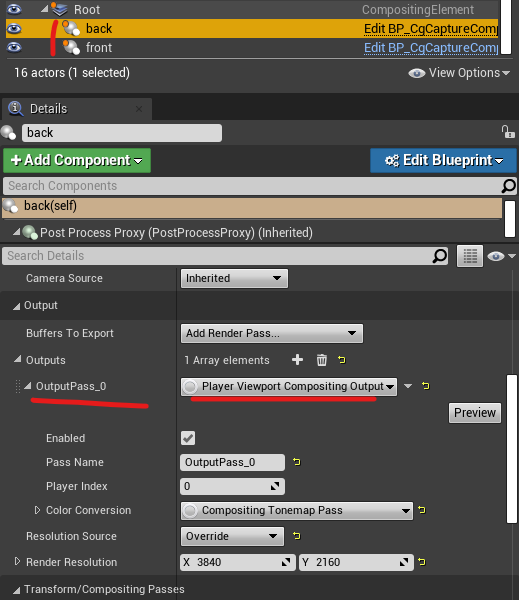519x600 pixels.
Task: Reset Render Resolution to default
Action: point(422,562)
